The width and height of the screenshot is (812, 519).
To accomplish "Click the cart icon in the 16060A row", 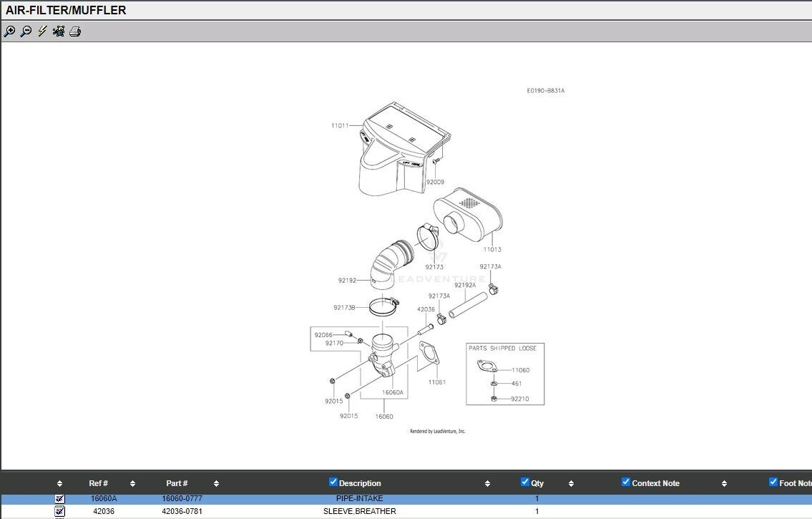I will pyautogui.click(x=59, y=498).
